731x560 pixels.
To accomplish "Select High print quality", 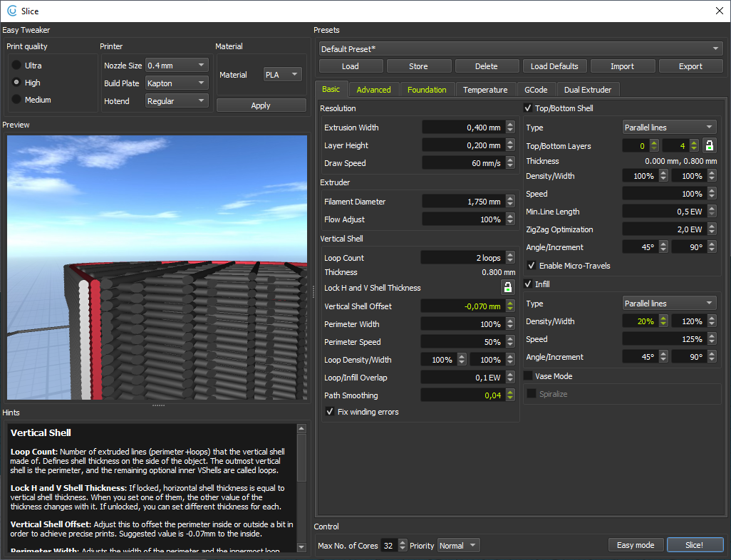I will (16, 83).
